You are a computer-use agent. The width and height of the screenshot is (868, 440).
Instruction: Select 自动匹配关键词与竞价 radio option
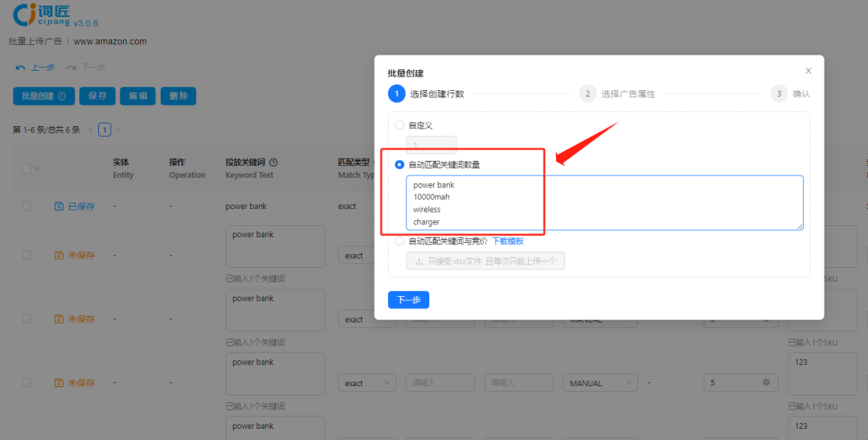point(399,241)
